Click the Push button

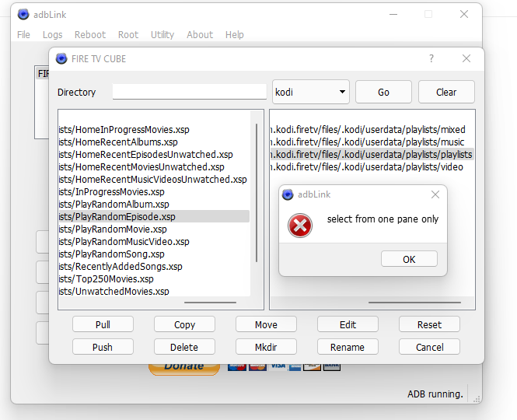[x=103, y=347]
